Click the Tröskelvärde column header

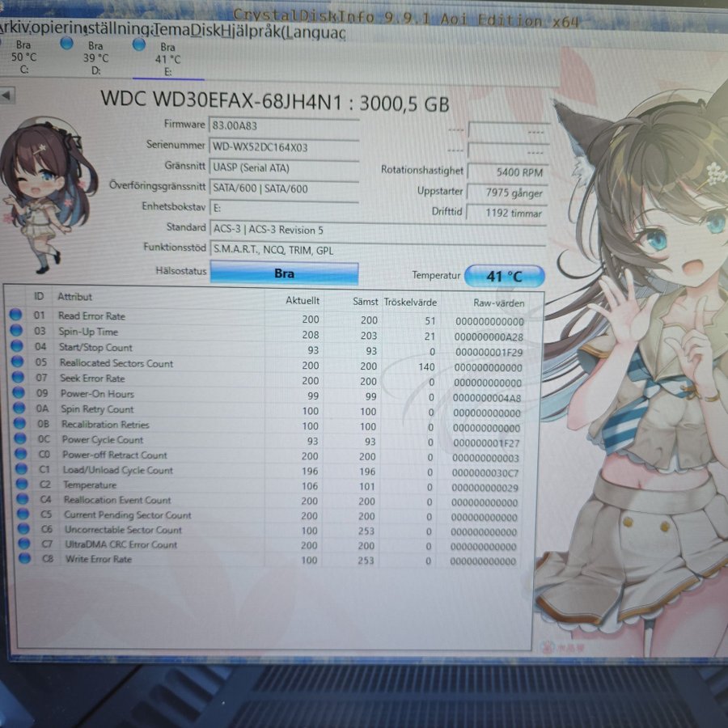[x=410, y=303]
